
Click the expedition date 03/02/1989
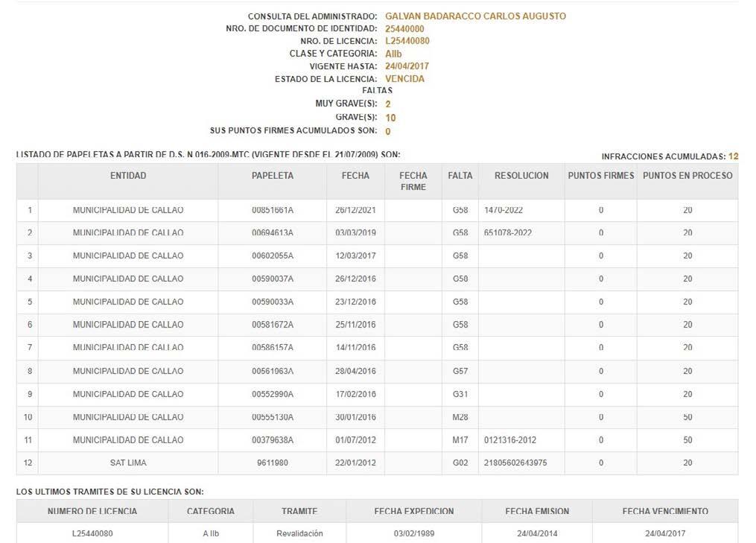(x=413, y=533)
